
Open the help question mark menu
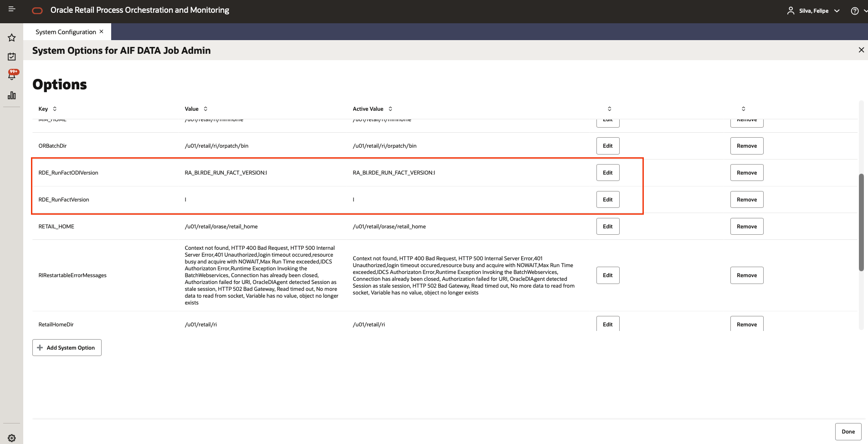click(x=855, y=11)
